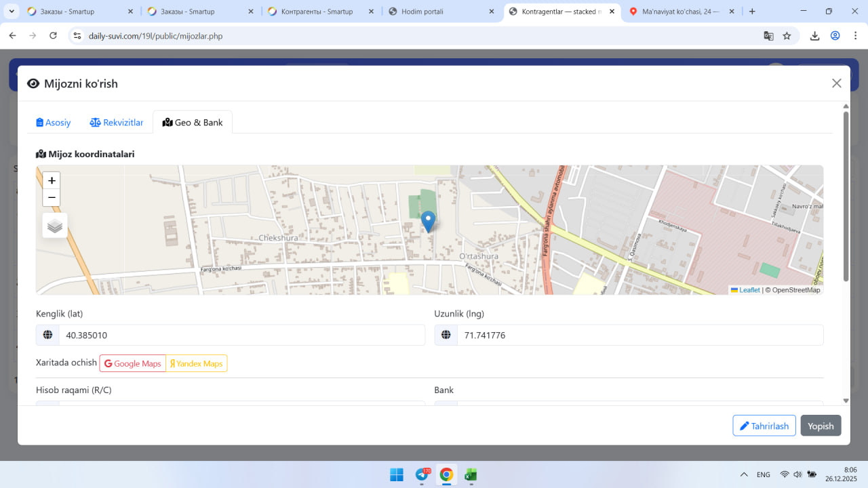Show hidden system tray icons
The width and height of the screenshot is (868, 488).
pos(744,474)
